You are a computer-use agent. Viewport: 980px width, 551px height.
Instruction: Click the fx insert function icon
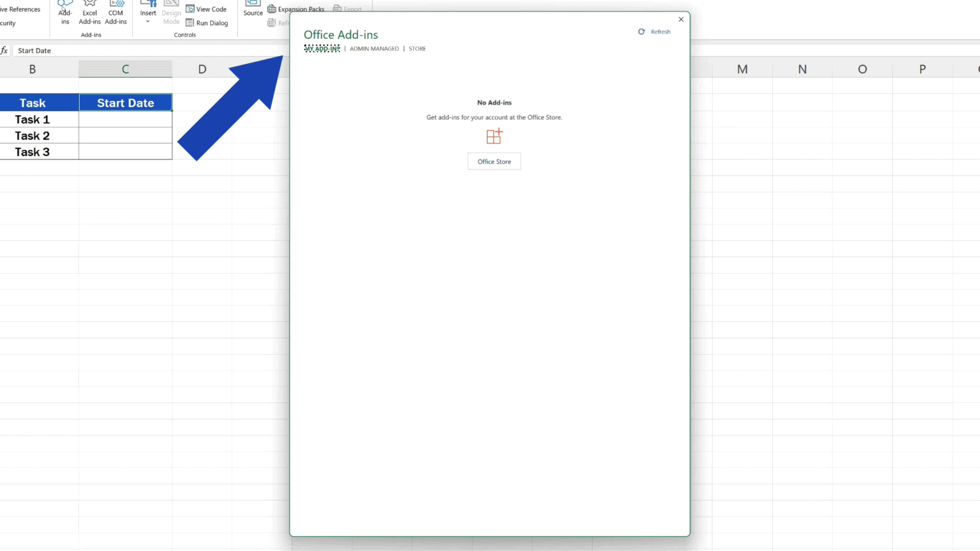pos(4,50)
